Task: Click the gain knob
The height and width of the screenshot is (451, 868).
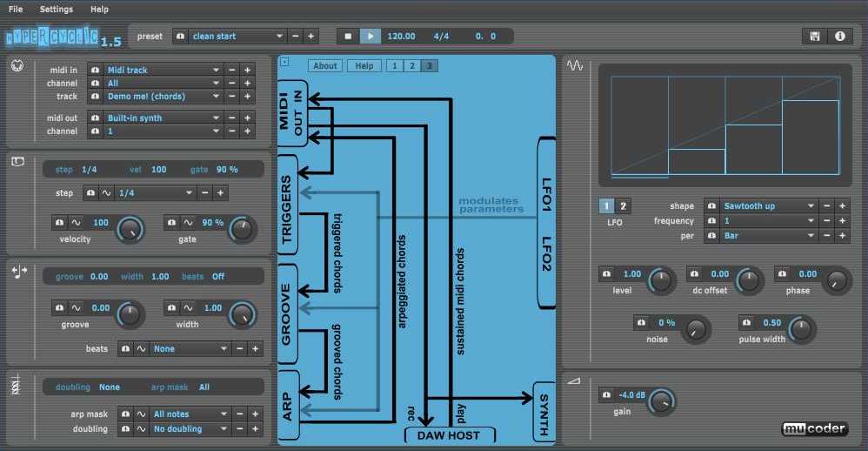Action: tap(662, 400)
